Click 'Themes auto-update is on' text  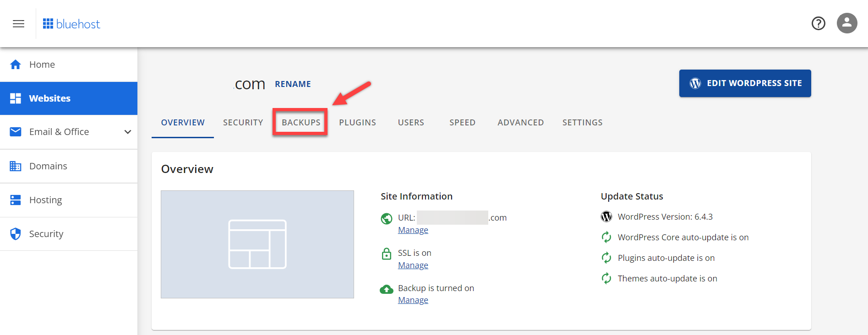click(667, 279)
